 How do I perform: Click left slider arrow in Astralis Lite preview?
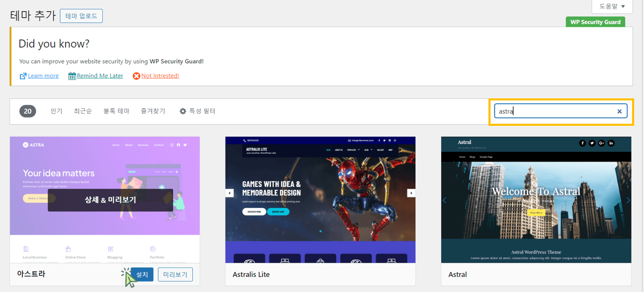click(230, 193)
